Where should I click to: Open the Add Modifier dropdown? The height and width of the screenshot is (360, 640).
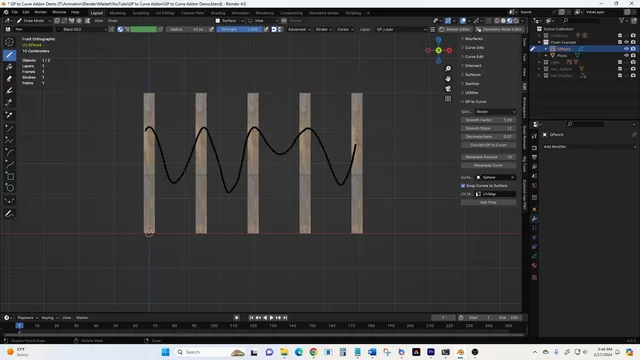pos(589,147)
